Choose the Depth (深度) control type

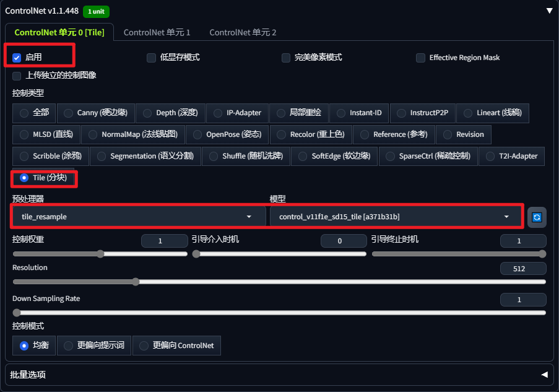170,113
